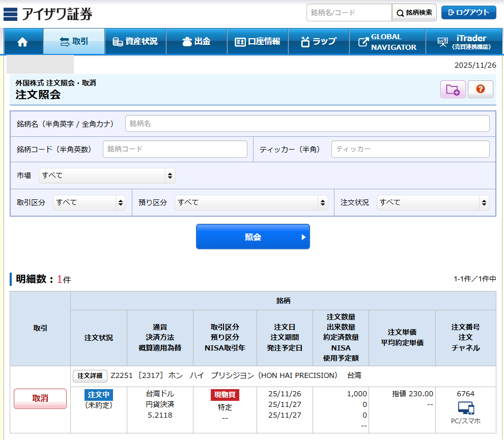Open the 出金 menu tab

pyautogui.click(x=197, y=42)
